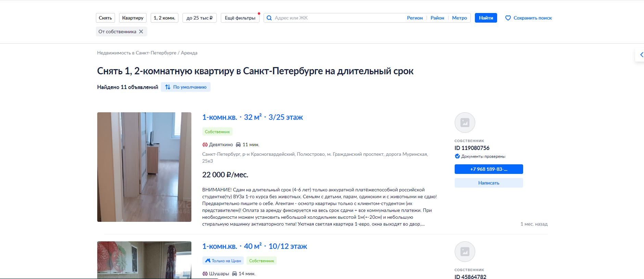Choose Район location option
This screenshot has height=279, width=644.
(437, 18)
